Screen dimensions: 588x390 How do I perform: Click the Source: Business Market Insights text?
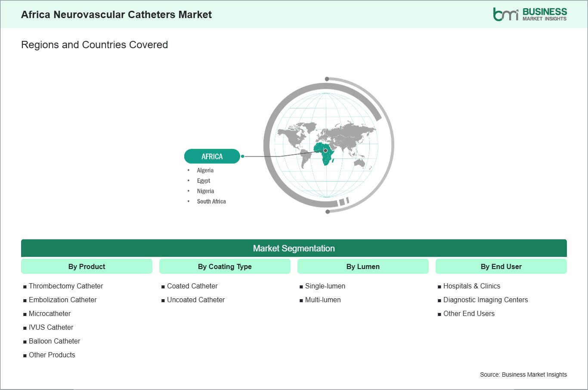tap(523, 375)
